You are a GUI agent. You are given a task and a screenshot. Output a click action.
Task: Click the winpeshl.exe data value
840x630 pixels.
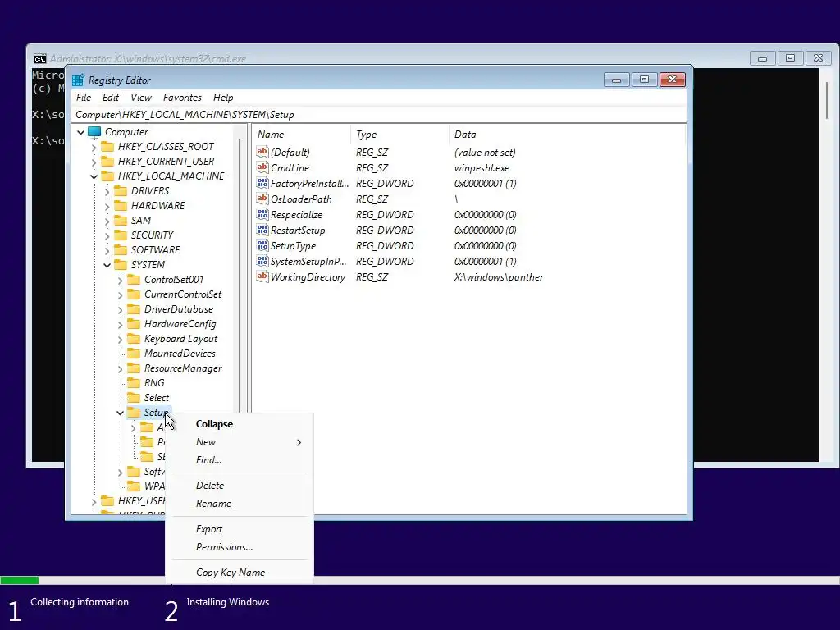coord(482,167)
